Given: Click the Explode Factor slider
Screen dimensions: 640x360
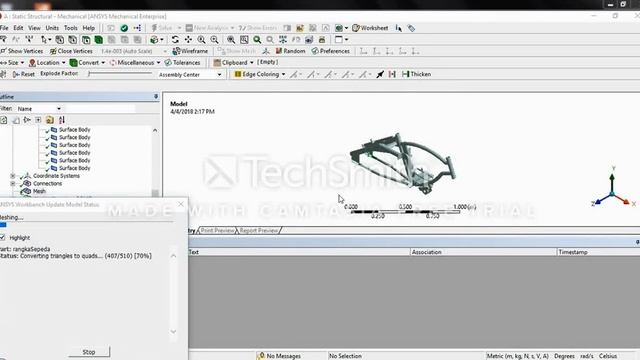Looking at the screenshot, I should point(120,74).
